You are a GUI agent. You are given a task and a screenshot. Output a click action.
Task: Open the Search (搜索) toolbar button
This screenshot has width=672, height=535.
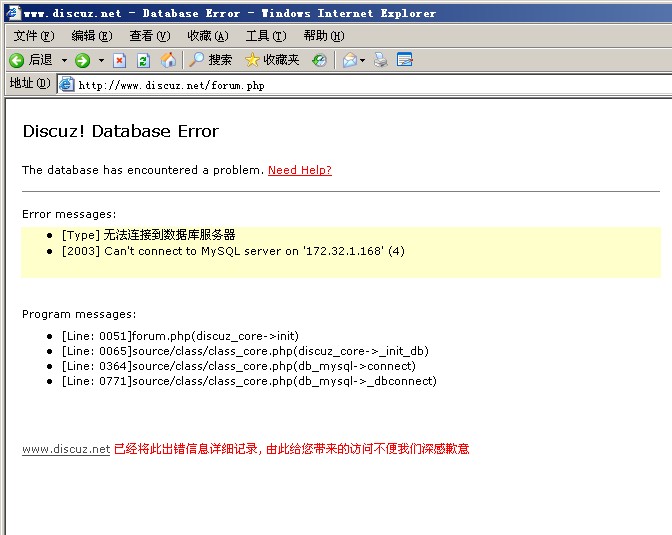click(x=210, y=60)
